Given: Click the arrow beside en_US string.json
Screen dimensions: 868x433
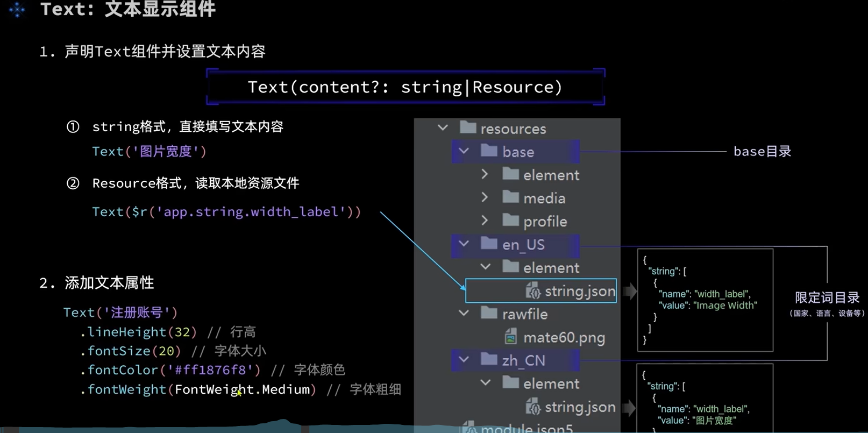Looking at the screenshot, I should pos(630,291).
